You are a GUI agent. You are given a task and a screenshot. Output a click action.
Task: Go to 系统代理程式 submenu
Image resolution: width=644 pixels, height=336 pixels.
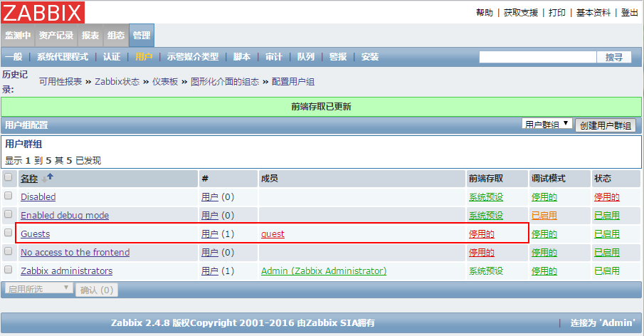(63, 57)
